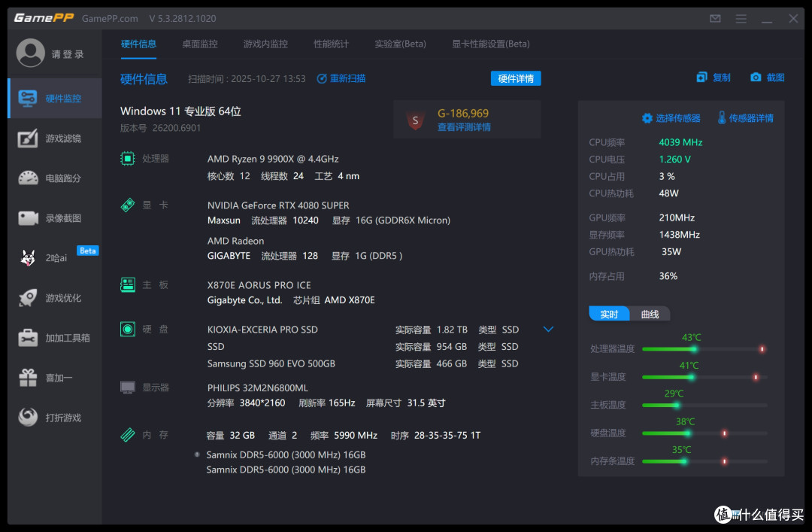Open 电脑跑分 benchmark section
The width and height of the screenshot is (812, 532).
(x=55, y=178)
